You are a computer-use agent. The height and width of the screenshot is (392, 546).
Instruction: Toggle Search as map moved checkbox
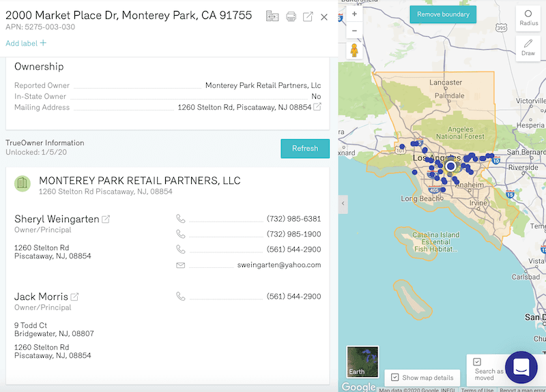477,362
